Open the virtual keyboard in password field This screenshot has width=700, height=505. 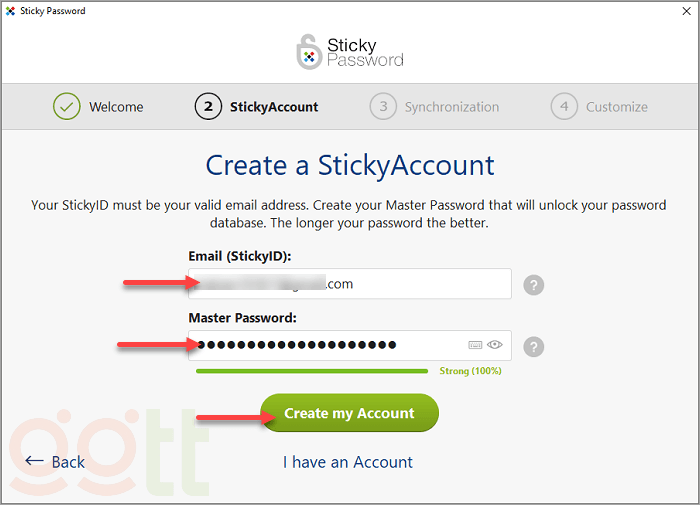pyautogui.click(x=475, y=345)
